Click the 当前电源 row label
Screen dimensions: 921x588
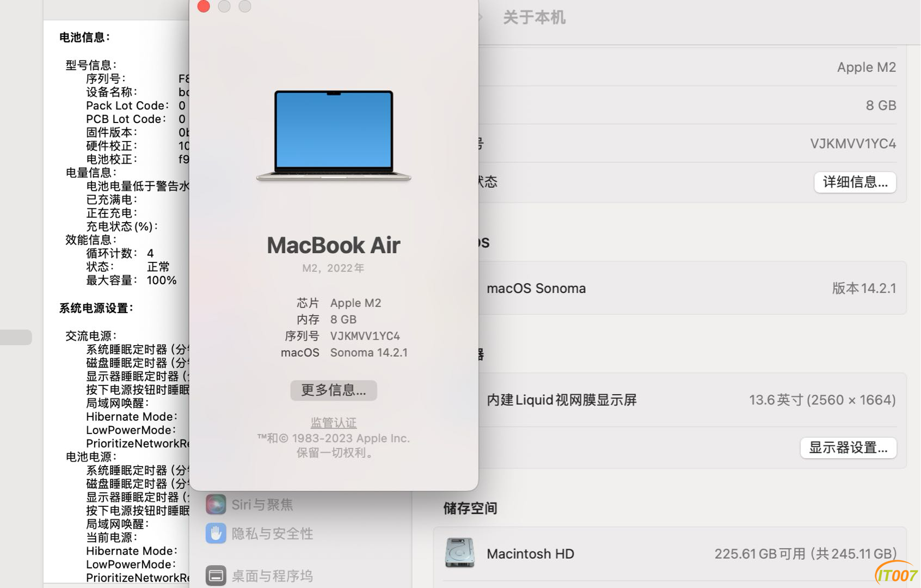pyautogui.click(x=112, y=537)
